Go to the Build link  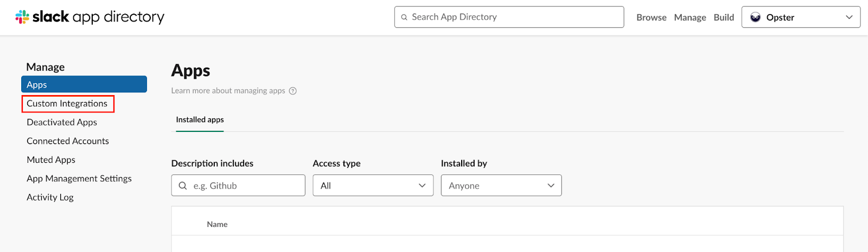point(724,17)
